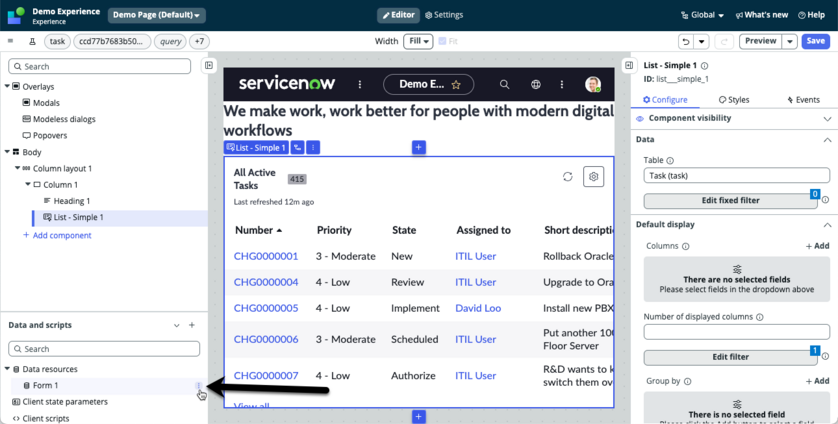Click Add component in the tree
Screen dimensions: 838x424
point(57,235)
